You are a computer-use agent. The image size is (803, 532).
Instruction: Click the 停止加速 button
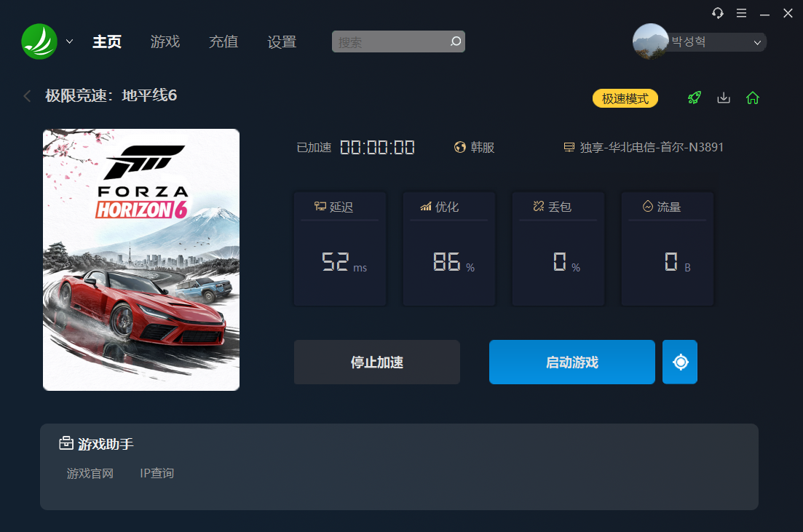377,362
